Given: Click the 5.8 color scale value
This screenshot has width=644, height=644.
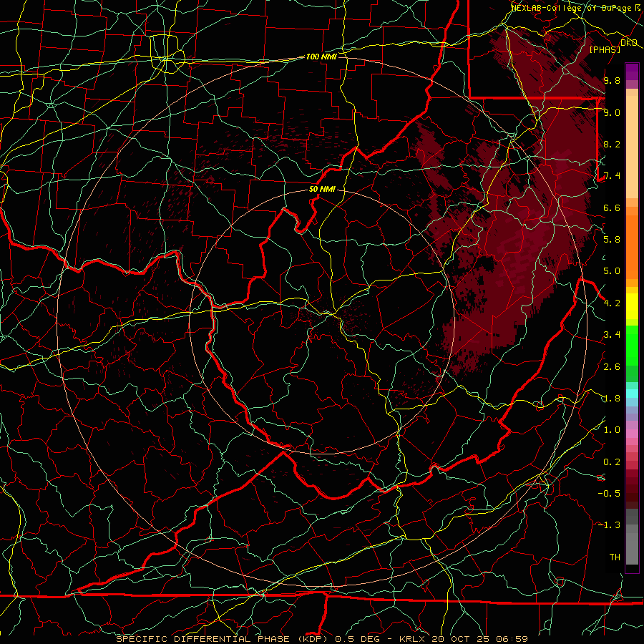Looking at the screenshot, I should (612, 240).
